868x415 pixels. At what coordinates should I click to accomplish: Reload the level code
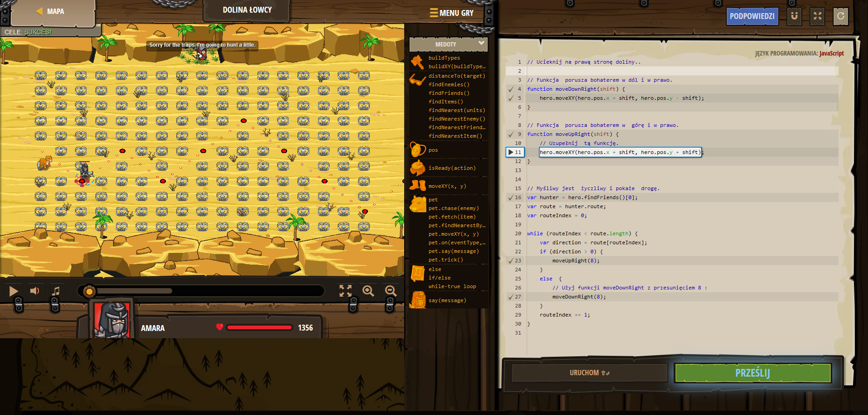point(840,16)
